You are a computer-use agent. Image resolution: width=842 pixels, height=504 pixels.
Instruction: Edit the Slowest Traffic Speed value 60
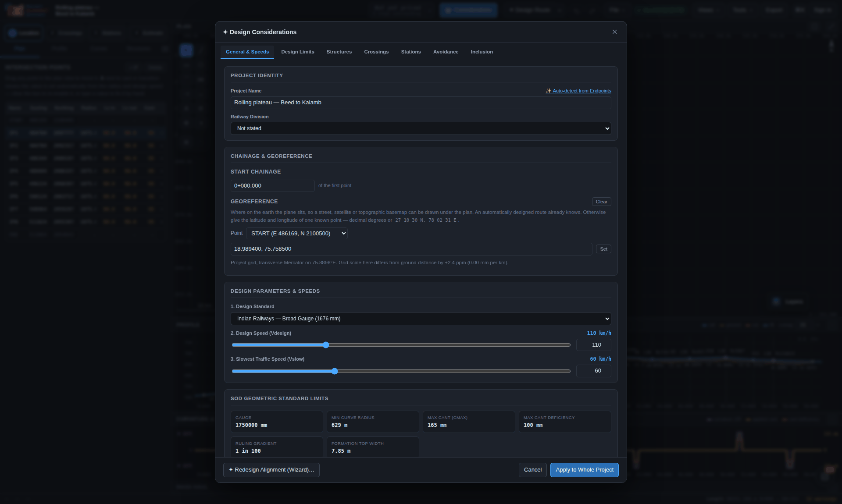[593, 371]
